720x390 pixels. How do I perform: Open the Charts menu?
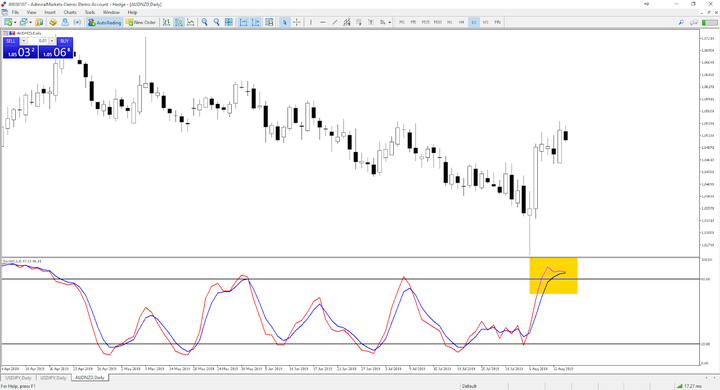click(70, 12)
